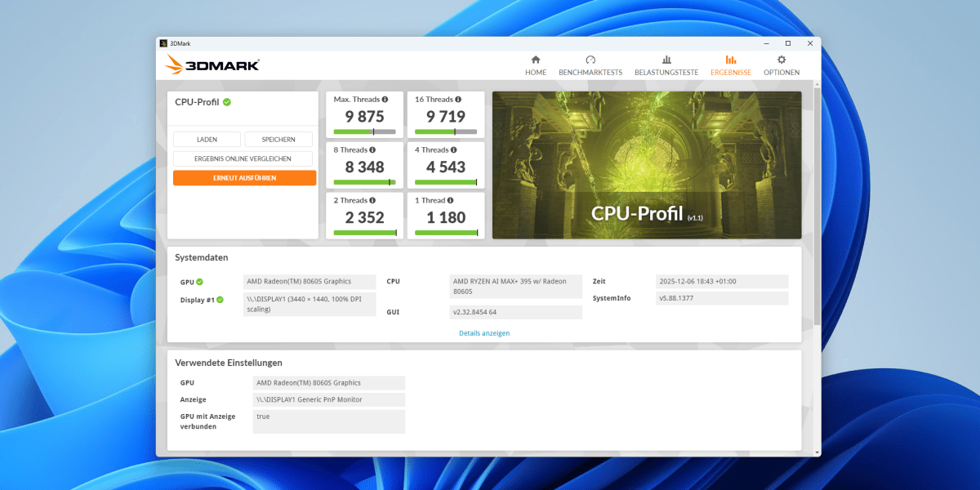980x490 pixels.
Task: Save the result with SPEICHERN
Action: pyautogui.click(x=278, y=139)
